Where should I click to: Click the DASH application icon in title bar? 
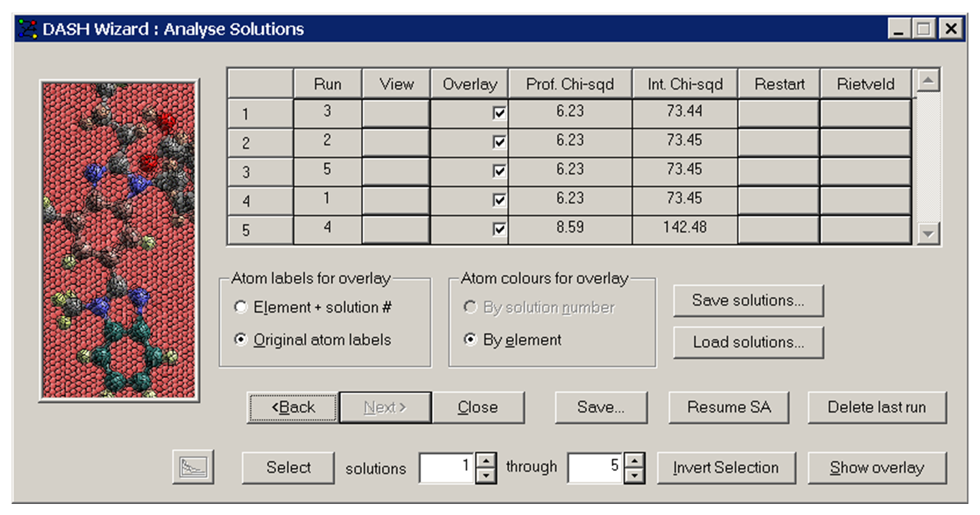pos(28,29)
